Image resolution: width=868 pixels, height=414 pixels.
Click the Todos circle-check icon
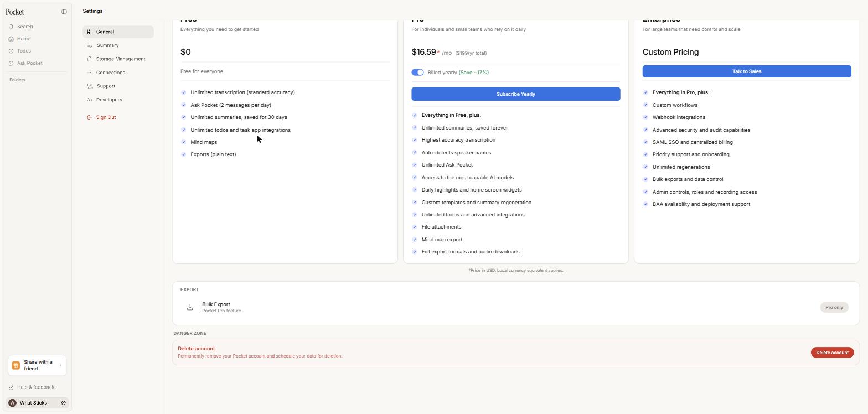[11, 51]
